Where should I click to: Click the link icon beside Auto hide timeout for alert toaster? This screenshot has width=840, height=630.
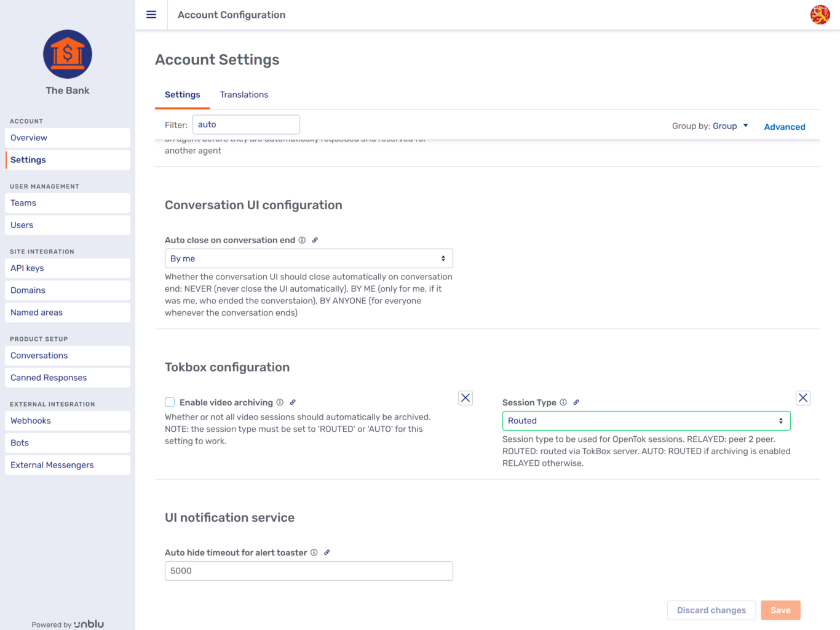[327, 552]
